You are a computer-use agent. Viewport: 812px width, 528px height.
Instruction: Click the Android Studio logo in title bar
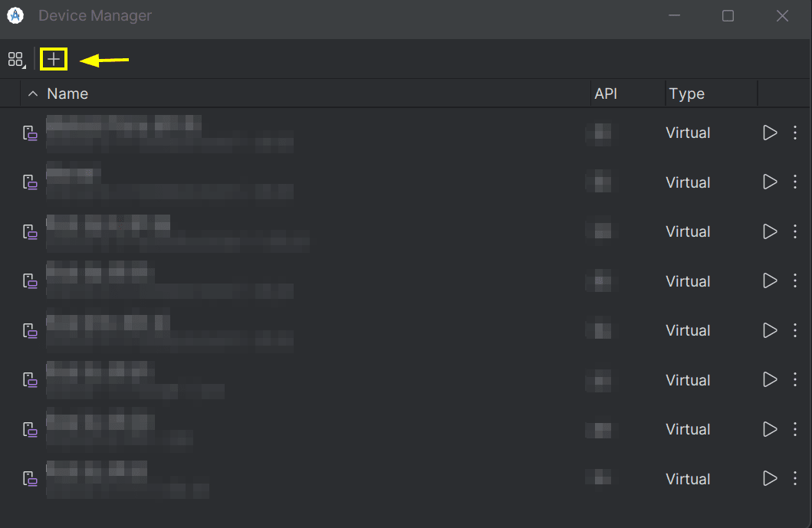15,15
